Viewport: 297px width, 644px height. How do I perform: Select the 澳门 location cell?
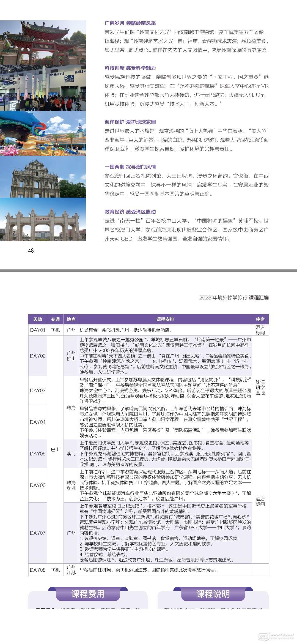71,454
